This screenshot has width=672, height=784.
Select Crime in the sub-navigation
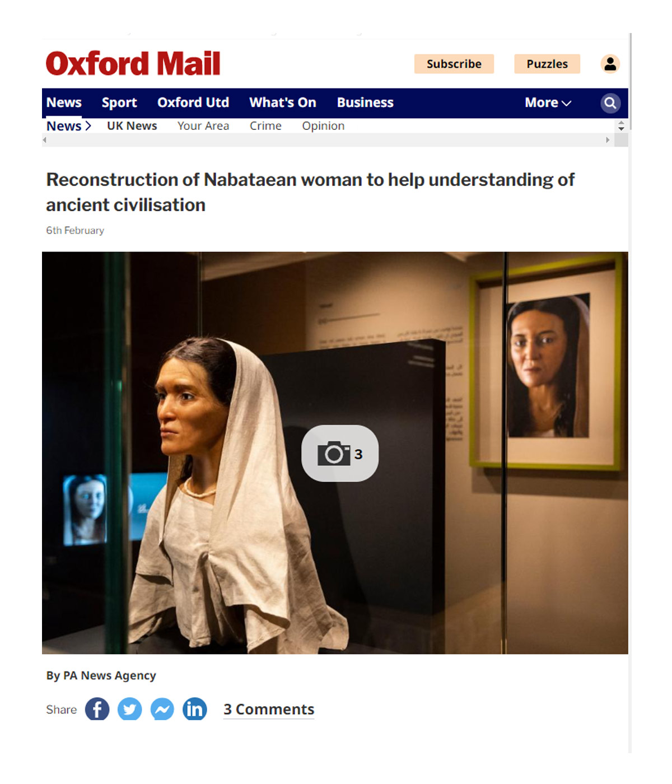[x=265, y=126]
